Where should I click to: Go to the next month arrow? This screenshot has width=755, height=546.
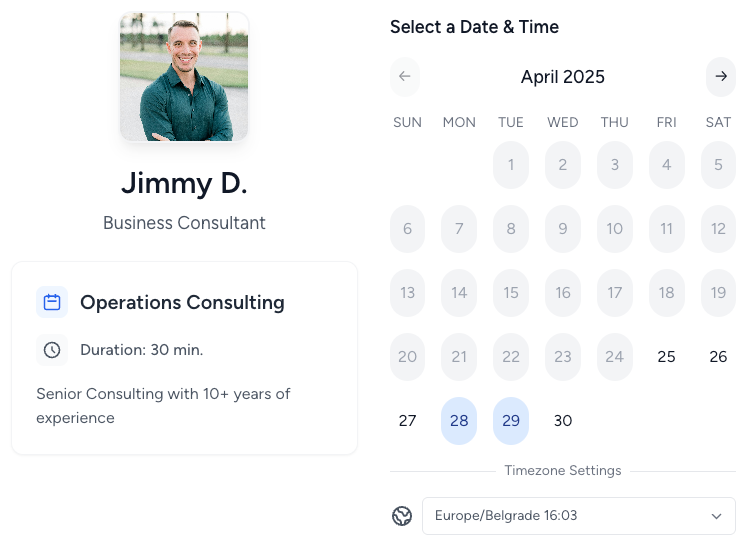pos(720,77)
